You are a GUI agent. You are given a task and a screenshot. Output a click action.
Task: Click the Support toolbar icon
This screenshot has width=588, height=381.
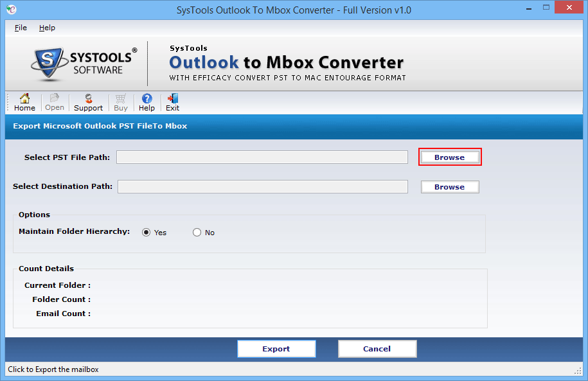click(x=87, y=102)
